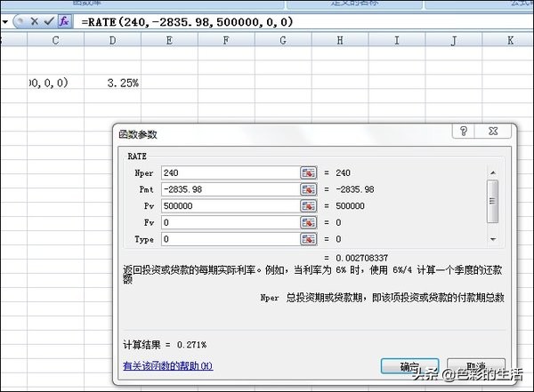Select column J header
Screen dimensions: 534x392
(x=454, y=41)
